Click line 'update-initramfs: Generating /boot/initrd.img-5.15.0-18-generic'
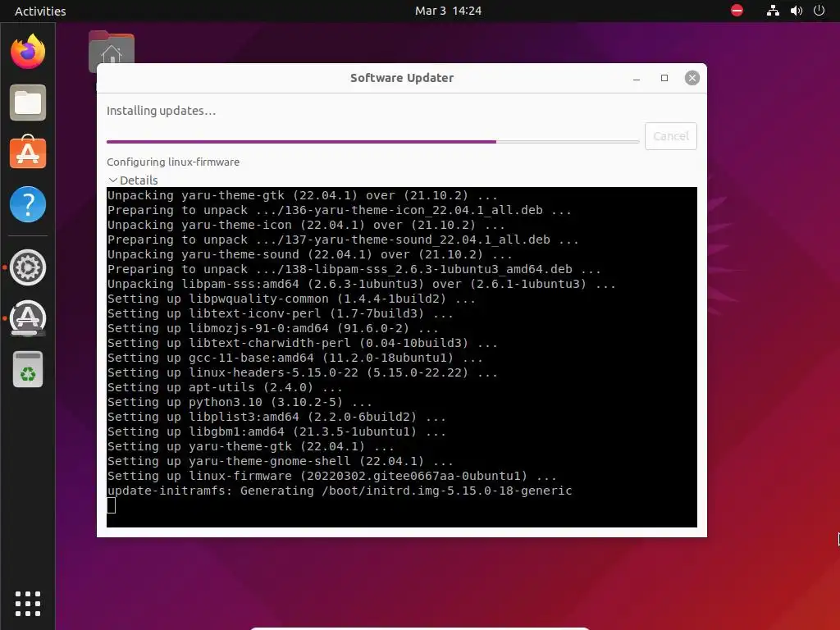 [x=340, y=491]
